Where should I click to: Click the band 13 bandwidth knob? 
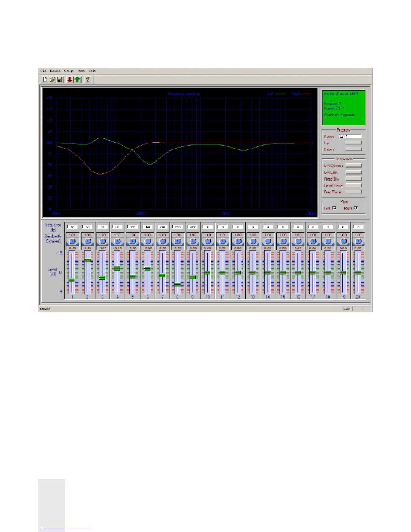[253, 241]
